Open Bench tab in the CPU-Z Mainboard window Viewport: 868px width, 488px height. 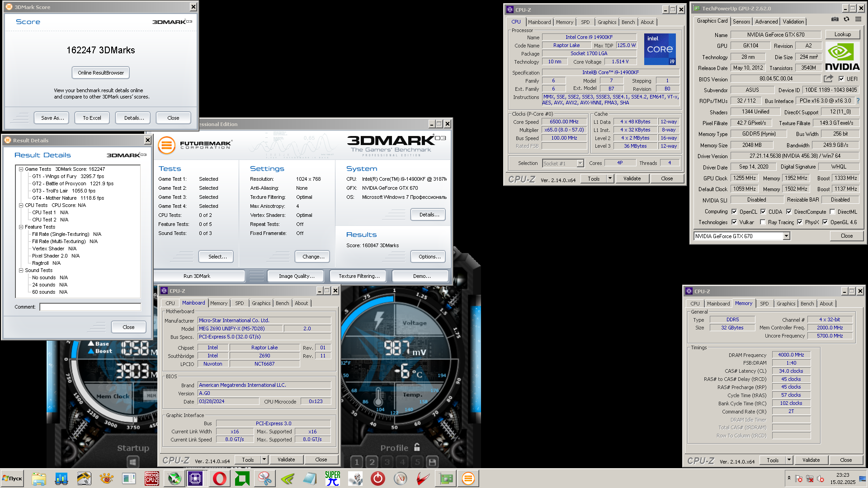[x=282, y=303]
